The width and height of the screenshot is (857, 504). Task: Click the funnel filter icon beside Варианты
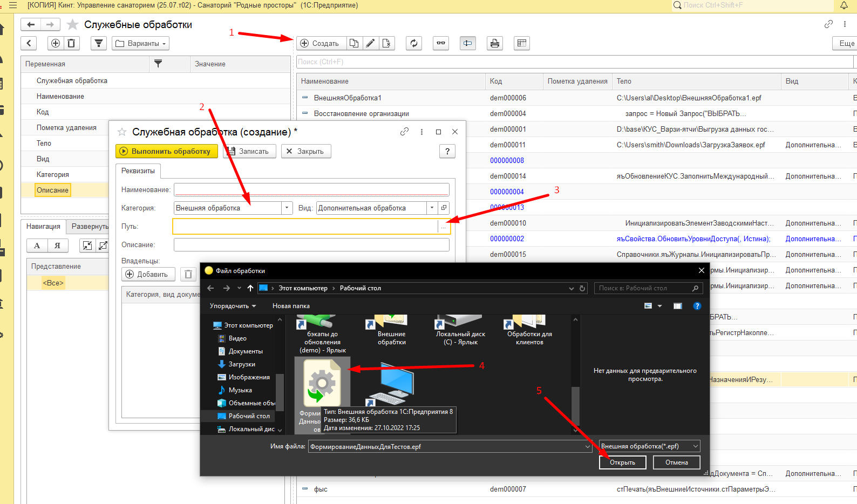[98, 43]
